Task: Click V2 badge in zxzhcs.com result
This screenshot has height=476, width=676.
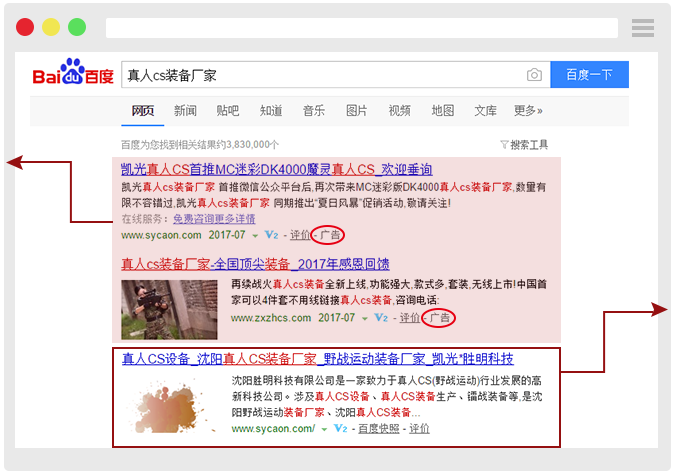Action: [381, 318]
